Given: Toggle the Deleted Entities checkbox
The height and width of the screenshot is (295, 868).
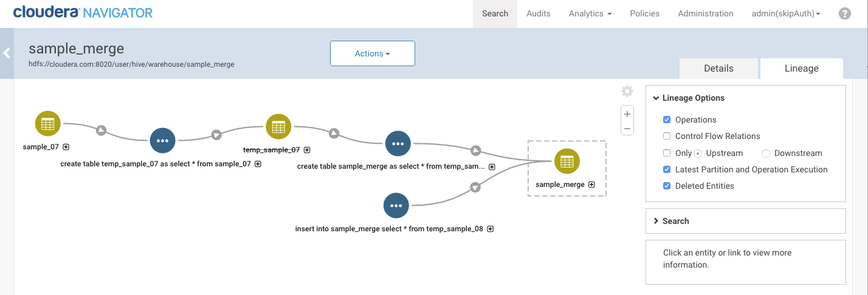Looking at the screenshot, I should click(x=667, y=186).
